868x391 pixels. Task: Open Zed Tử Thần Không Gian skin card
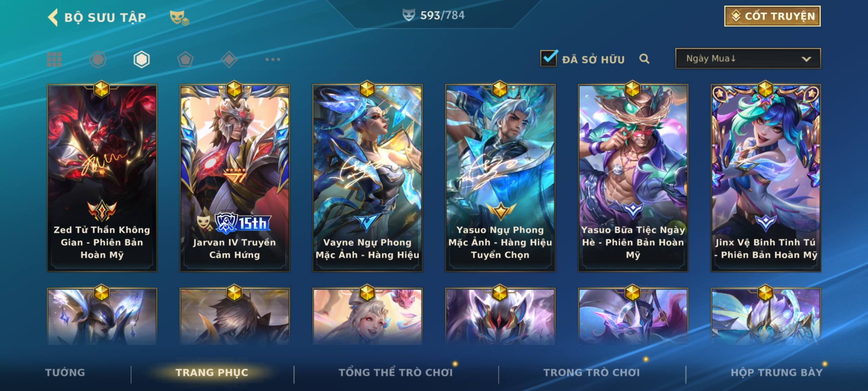click(102, 178)
